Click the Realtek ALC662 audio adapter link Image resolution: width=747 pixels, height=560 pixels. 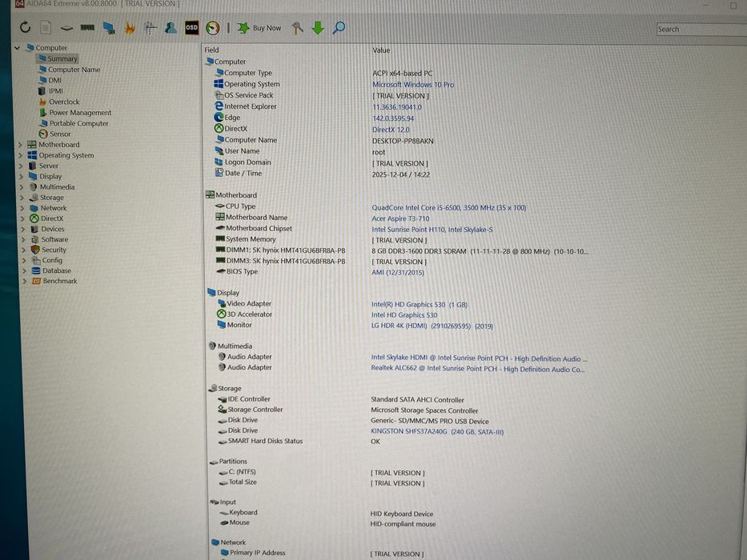click(x=478, y=369)
